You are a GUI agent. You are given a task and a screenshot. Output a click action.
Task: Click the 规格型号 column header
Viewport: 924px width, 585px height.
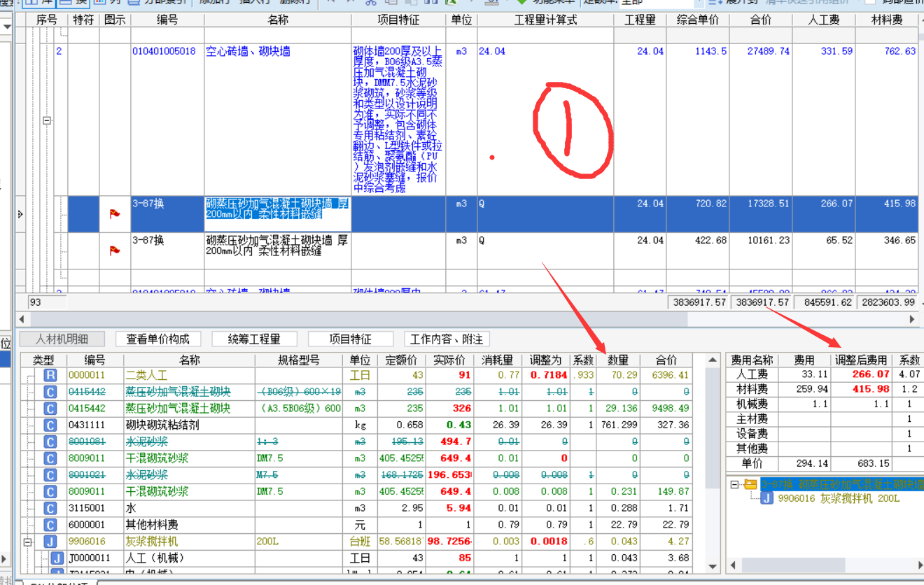(x=300, y=360)
